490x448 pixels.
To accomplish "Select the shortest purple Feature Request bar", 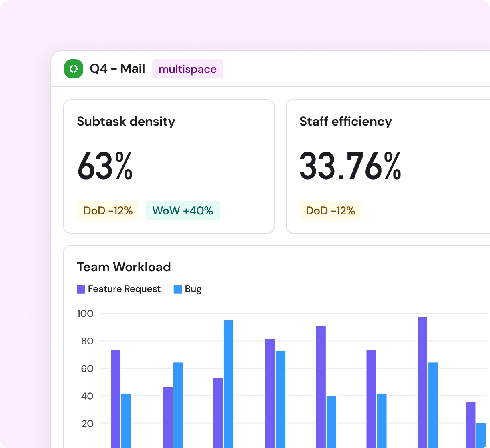I will click(x=470, y=424).
